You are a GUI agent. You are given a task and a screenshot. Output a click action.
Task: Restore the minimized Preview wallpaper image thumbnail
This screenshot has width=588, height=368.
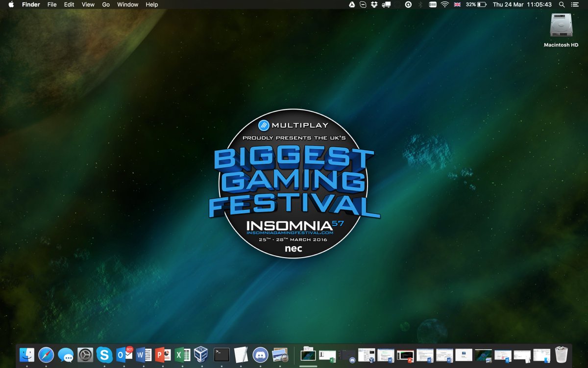click(x=484, y=355)
